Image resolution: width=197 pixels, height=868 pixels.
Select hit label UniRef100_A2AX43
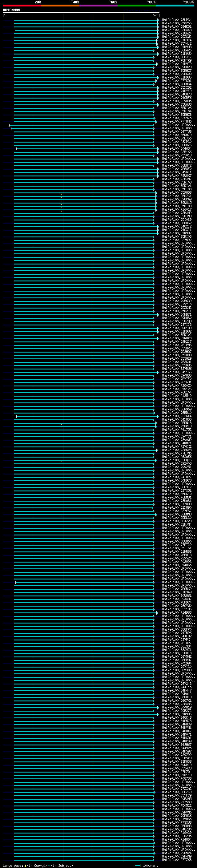[x=177, y=30]
